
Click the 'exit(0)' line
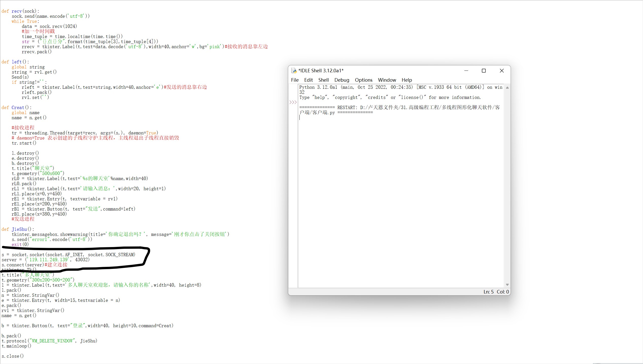(20, 245)
